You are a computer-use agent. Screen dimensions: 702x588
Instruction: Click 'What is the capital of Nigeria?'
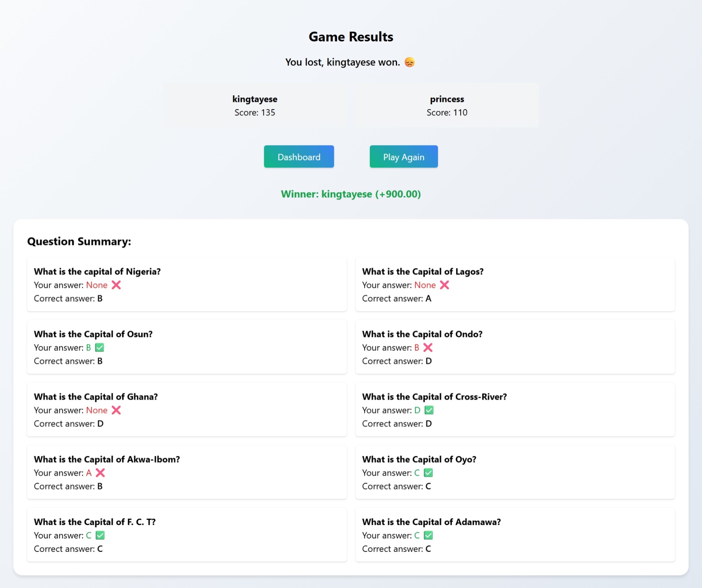[x=97, y=271]
